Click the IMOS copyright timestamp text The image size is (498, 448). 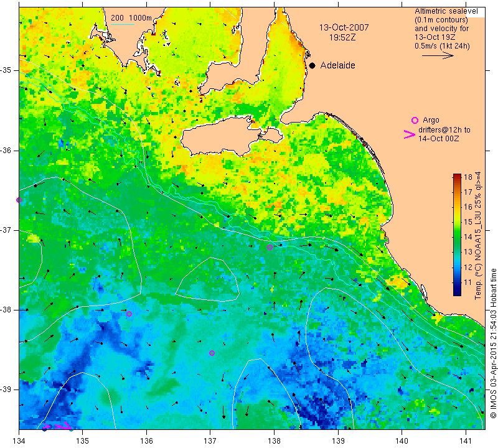[x=493, y=343]
